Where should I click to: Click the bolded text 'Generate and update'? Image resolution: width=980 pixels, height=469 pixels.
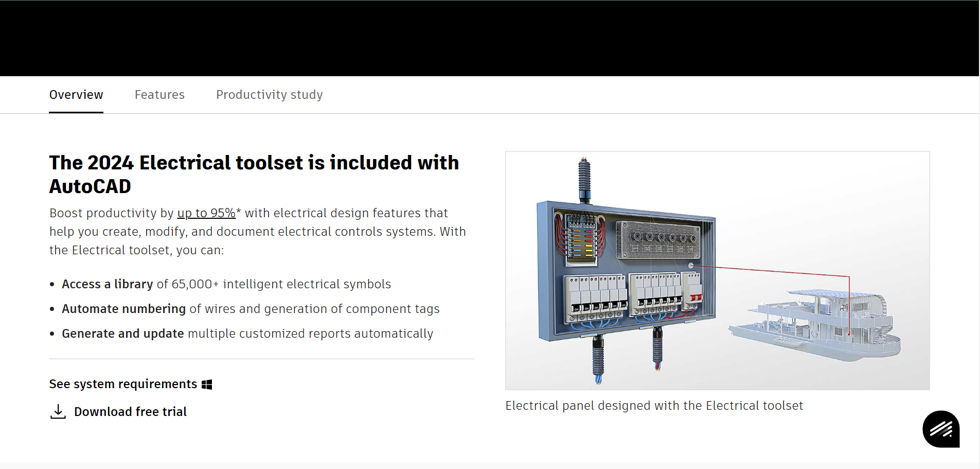[x=122, y=334]
